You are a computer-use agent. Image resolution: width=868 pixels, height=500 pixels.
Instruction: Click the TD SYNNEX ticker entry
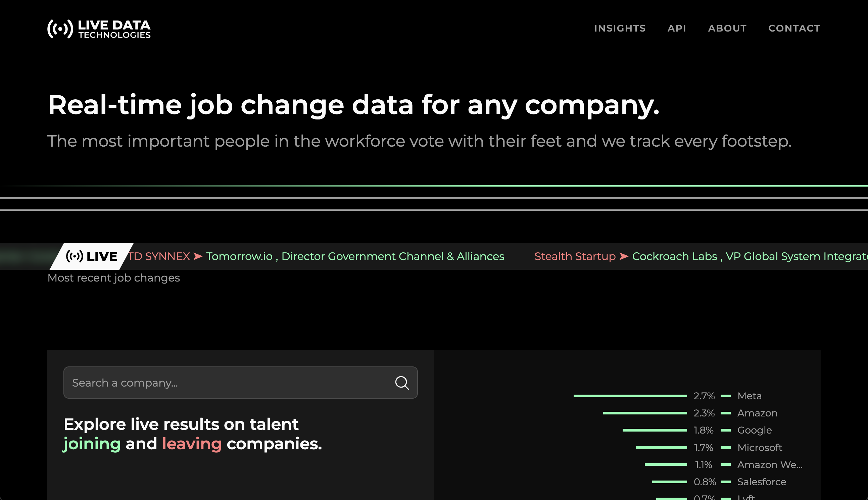click(x=159, y=256)
